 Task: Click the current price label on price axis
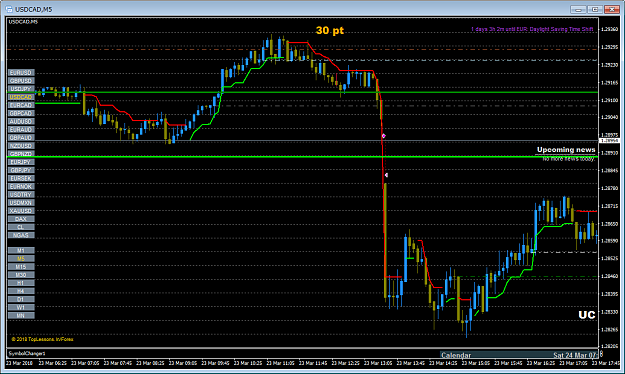[x=610, y=141]
